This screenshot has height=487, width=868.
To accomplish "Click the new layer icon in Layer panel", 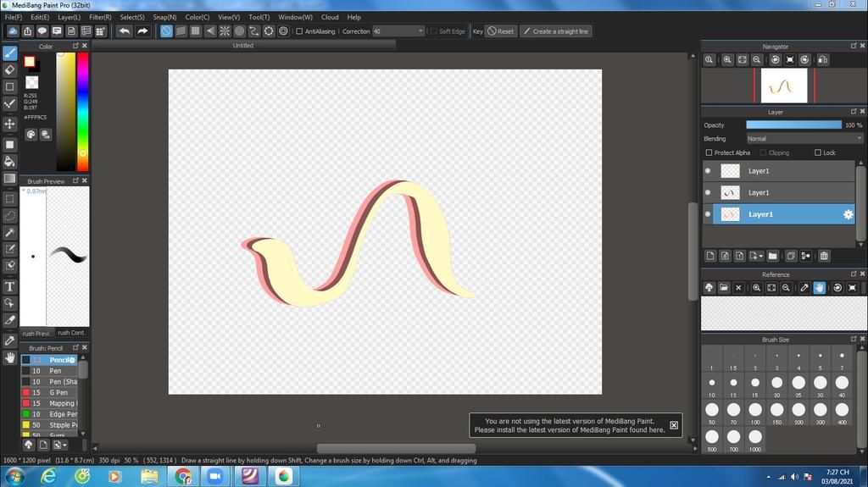I will pos(710,256).
